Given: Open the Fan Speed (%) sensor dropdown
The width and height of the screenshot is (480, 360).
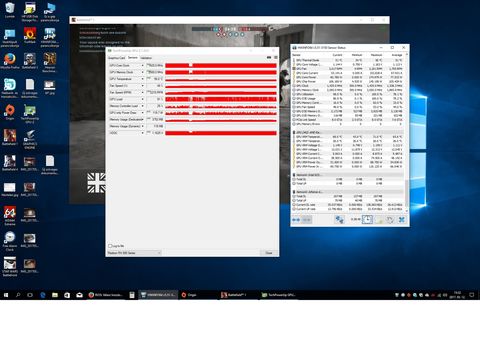Looking at the screenshot, I should coord(143,86).
